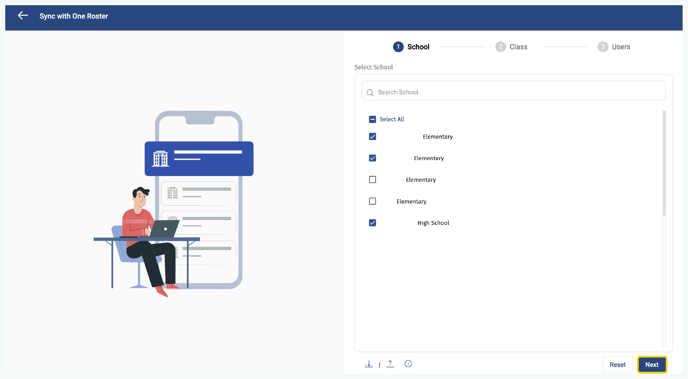This screenshot has height=379, width=688.
Task: Click the Reset button
Action: click(x=617, y=365)
